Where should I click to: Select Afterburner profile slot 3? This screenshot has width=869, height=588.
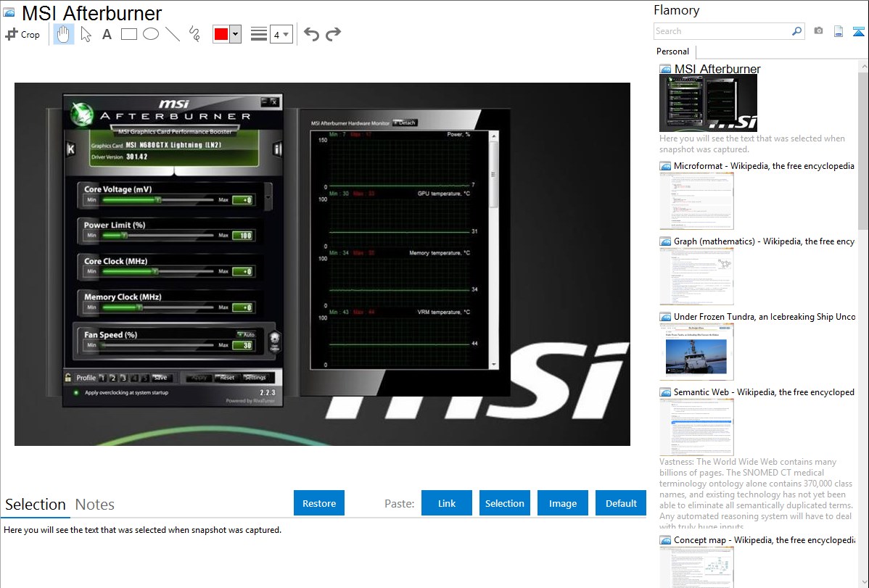click(123, 378)
